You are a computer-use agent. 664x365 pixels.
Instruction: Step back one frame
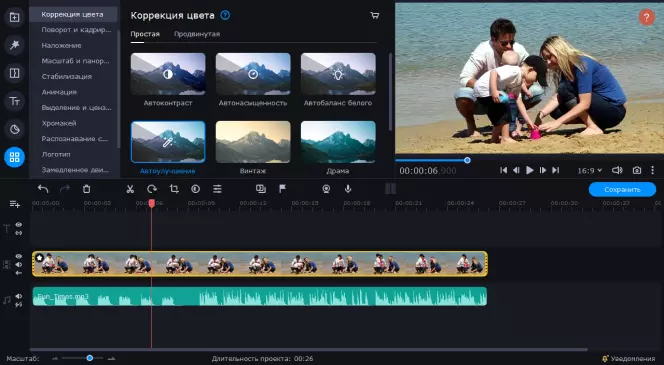[516, 170]
